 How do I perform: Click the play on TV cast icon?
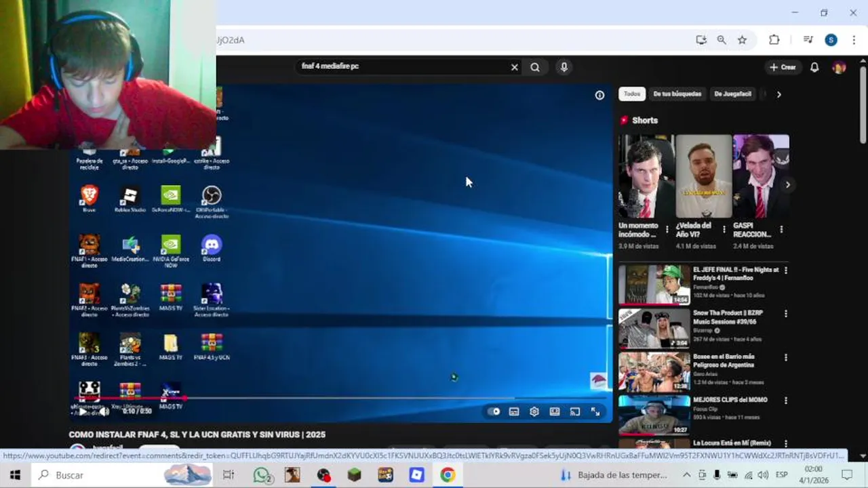[575, 411]
